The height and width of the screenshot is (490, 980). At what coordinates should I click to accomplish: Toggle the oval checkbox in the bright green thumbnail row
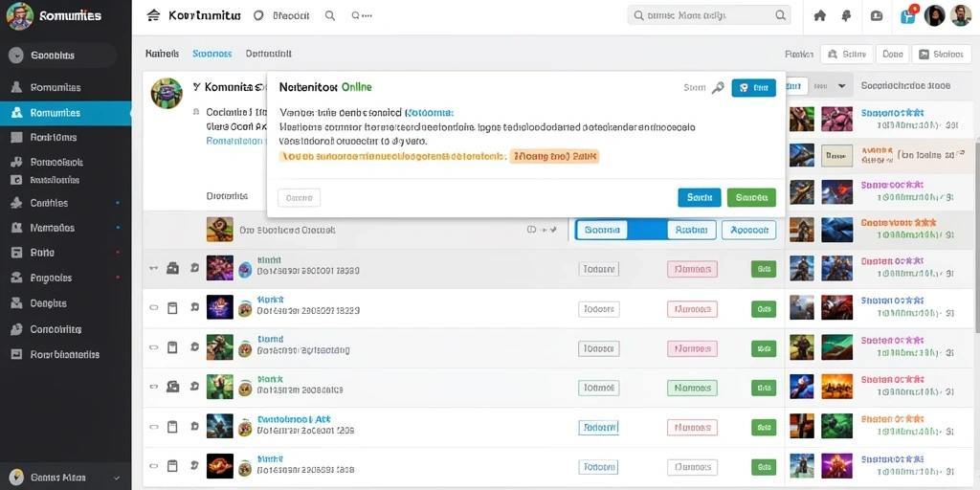click(154, 387)
